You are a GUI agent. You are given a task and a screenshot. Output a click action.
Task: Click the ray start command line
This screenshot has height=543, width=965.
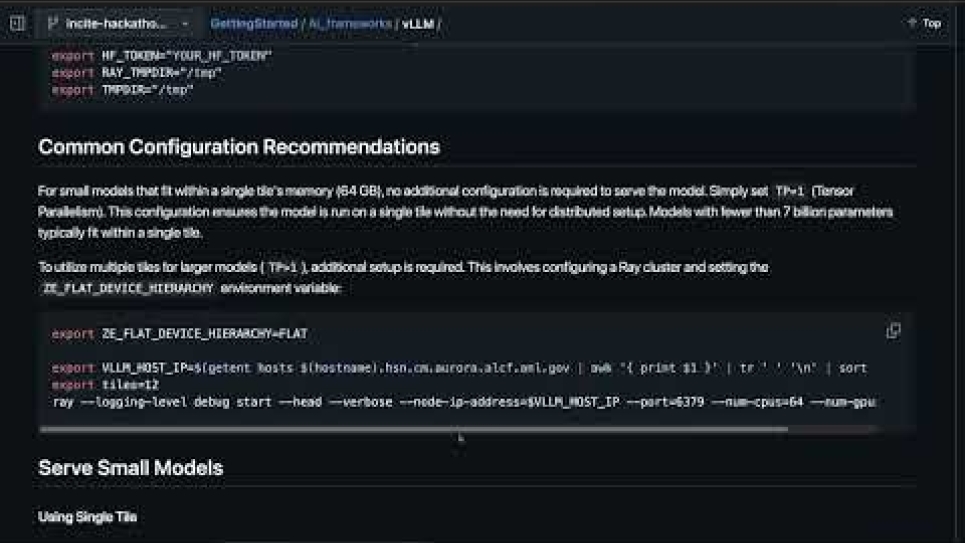click(460, 402)
